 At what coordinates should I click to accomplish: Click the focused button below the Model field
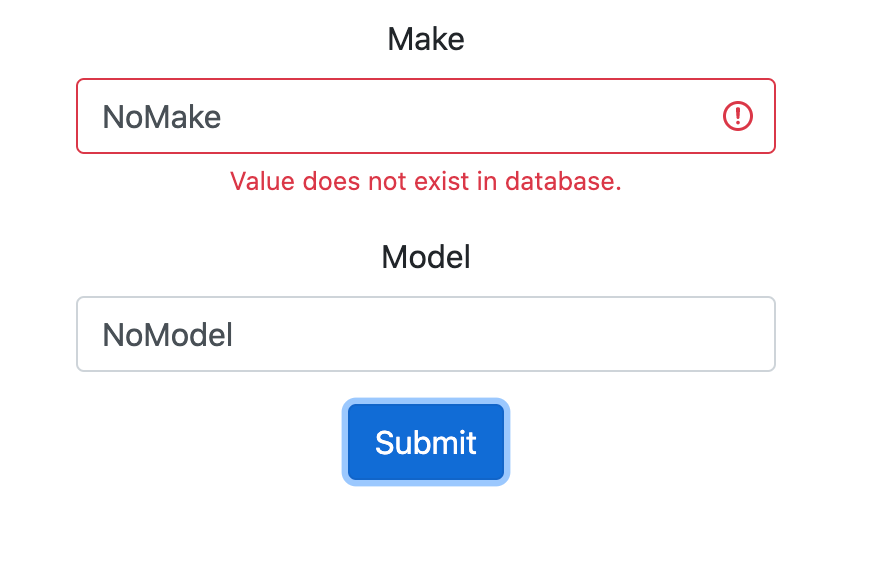(426, 442)
